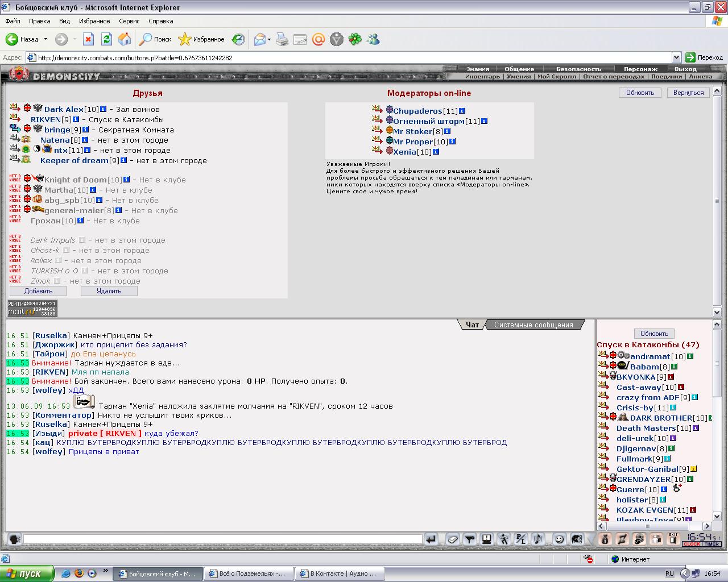This screenshot has height=582, width=728.
Task: Click the smiley emoticons icon in chat bar
Action: (559, 539)
